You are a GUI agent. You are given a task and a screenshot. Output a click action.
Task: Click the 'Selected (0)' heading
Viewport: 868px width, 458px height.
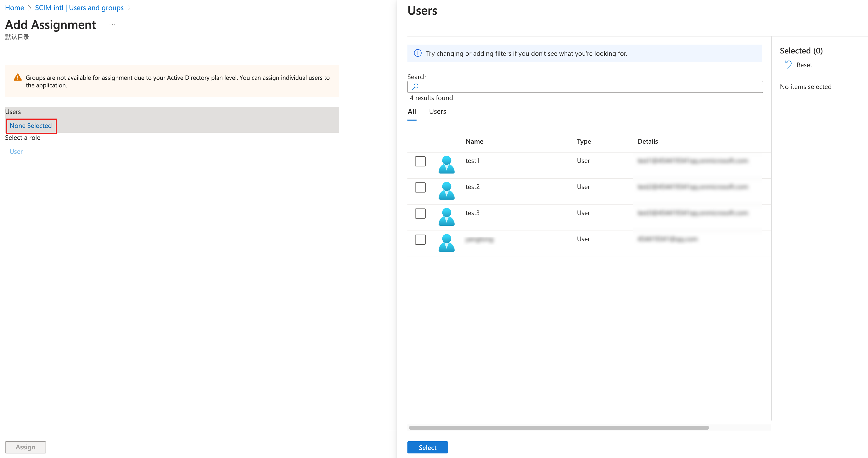coord(801,51)
